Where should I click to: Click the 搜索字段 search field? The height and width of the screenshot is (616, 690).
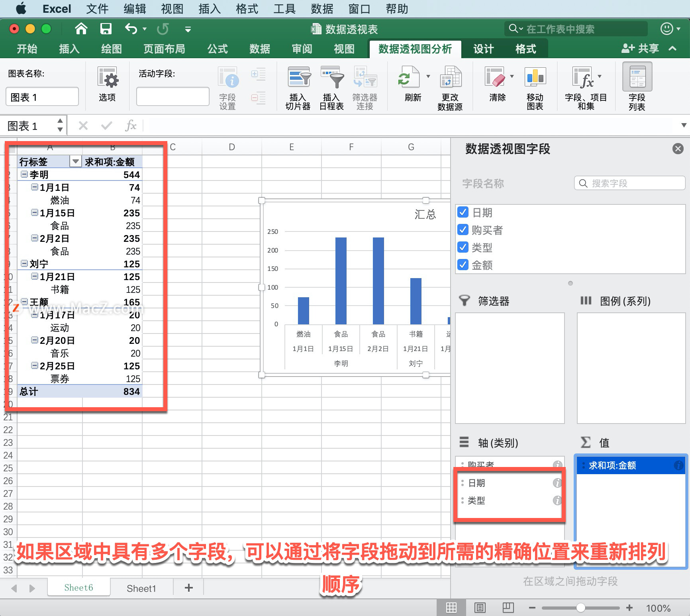[629, 183]
